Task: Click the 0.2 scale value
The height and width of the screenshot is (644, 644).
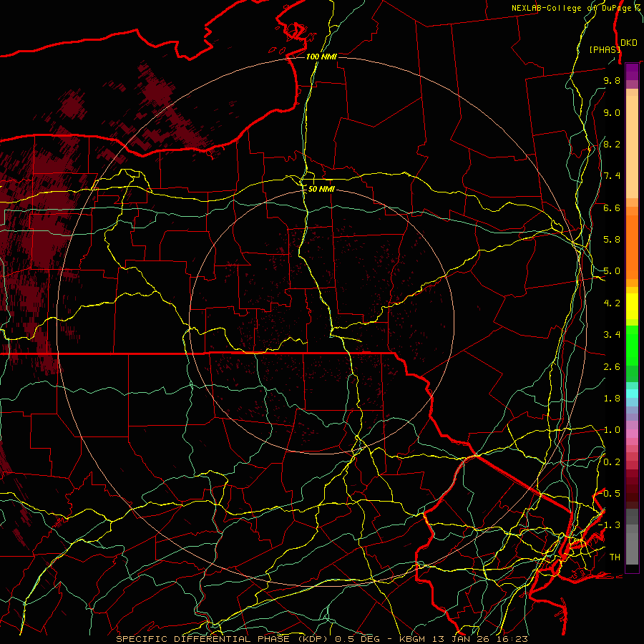Action: pos(612,462)
